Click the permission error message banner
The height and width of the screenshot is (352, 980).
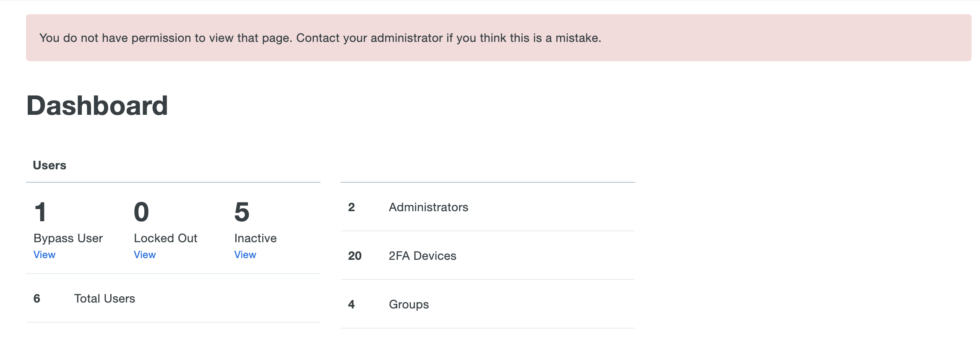tap(321, 38)
